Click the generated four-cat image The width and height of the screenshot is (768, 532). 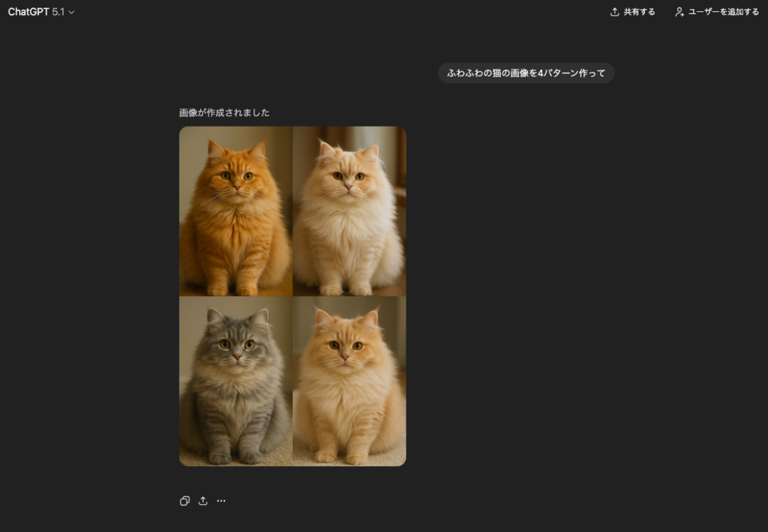(292, 295)
